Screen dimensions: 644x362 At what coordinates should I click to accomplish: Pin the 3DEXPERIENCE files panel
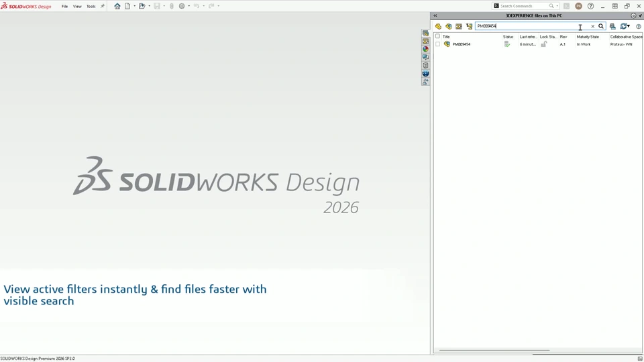640,15
